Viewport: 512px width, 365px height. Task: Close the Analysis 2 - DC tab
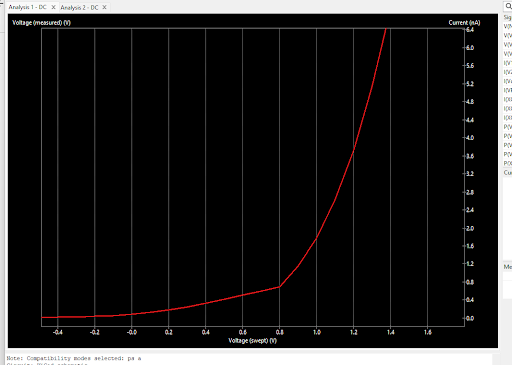104,7
